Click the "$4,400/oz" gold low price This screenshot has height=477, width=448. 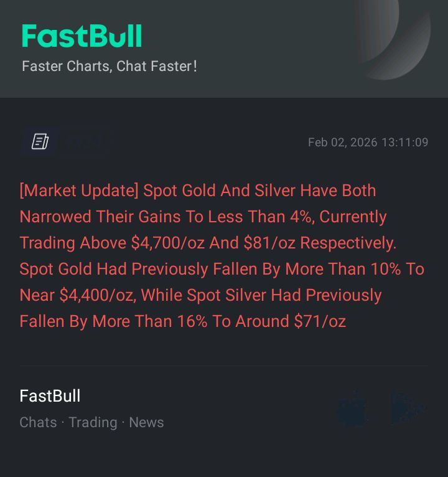96,295
